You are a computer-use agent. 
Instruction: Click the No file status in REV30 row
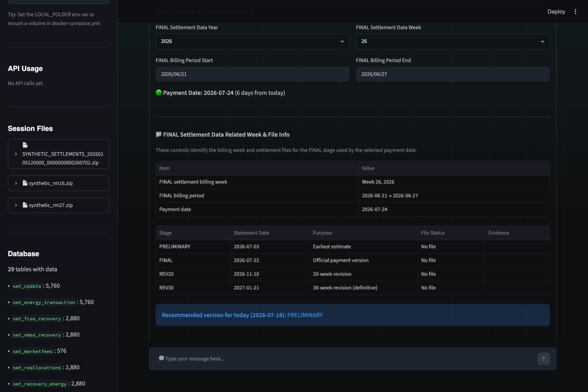pyautogui.click(x=452, y=288)
